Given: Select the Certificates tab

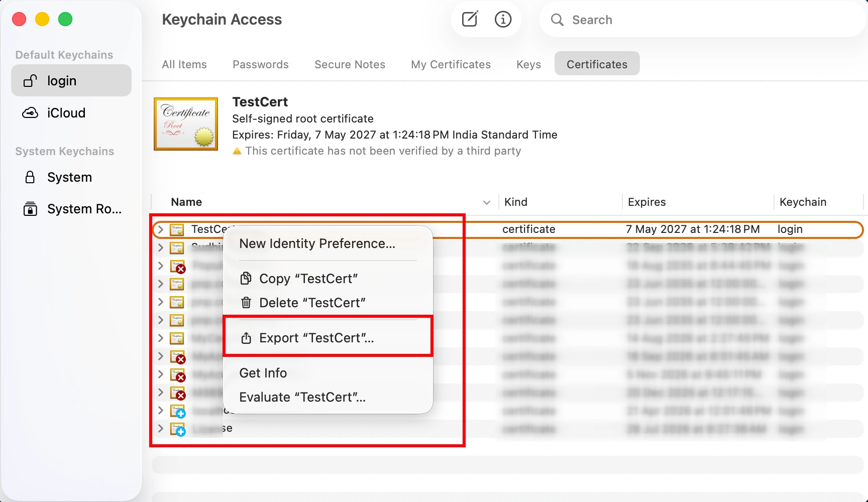Looking at the screenshot, I should (597, 64).
